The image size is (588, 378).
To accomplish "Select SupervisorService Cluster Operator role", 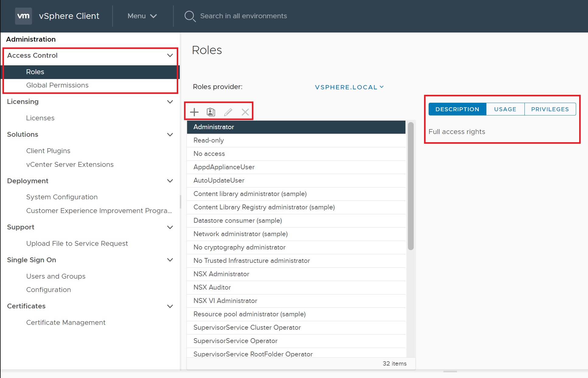I will (296, 328).
